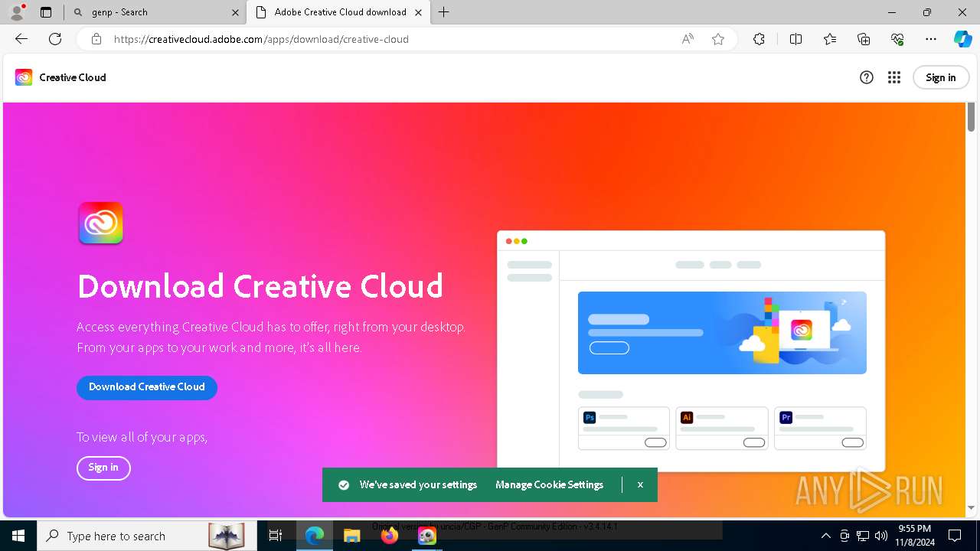Viewport: 980px width, 551px height.
Task: Click the scrollbar down arrow
Action: pyautogui.click(x=971, y=508)
